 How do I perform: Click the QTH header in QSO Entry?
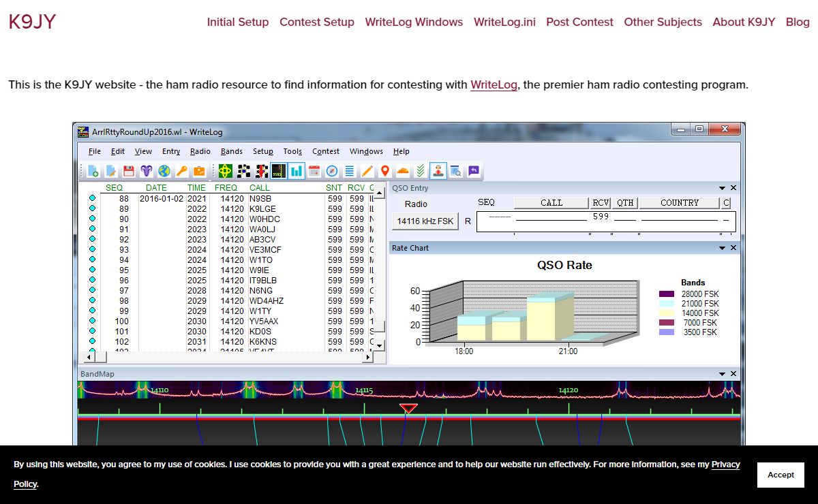[x=625, y=202]
